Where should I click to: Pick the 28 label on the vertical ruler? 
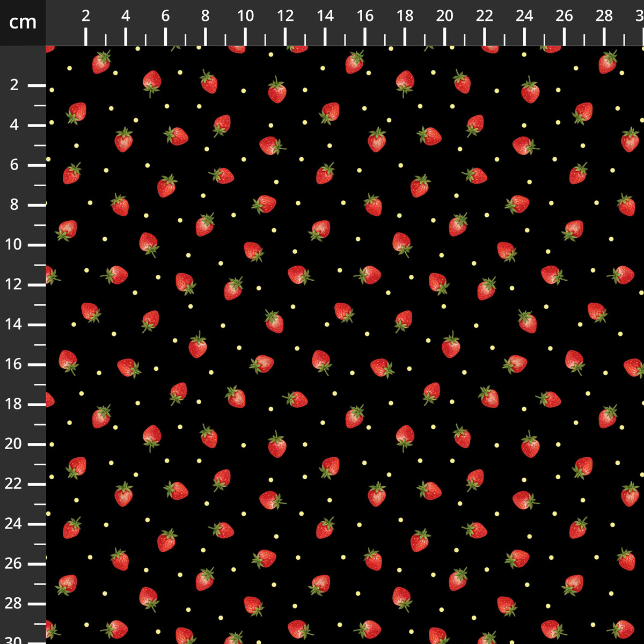coord(13,603)
